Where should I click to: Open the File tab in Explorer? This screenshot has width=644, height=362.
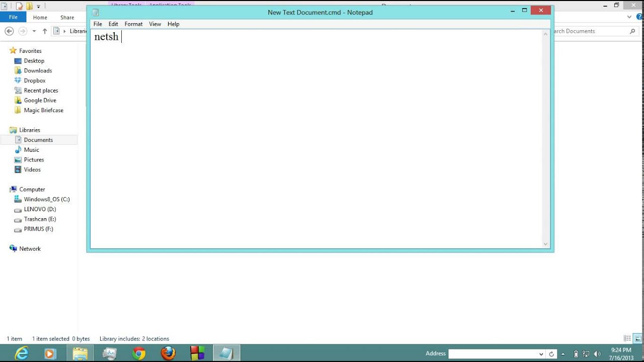tap(13, 17)
